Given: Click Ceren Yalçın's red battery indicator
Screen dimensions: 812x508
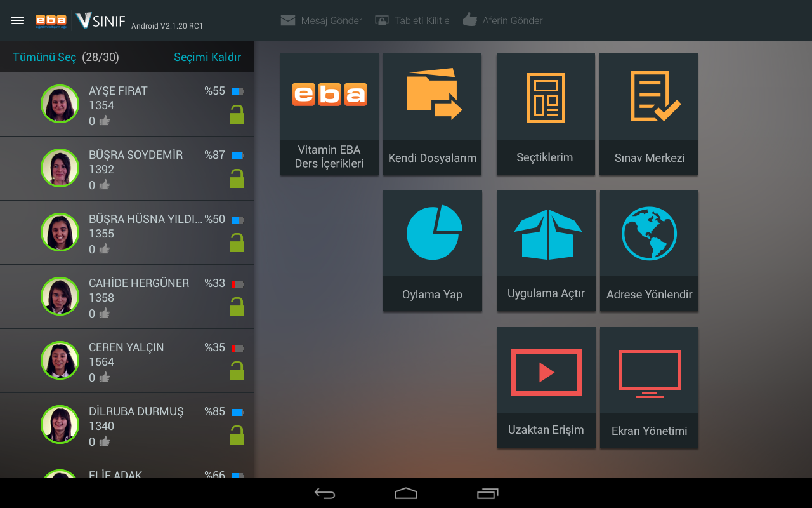Looking at the screenshot, I should [x=238, y=348].
